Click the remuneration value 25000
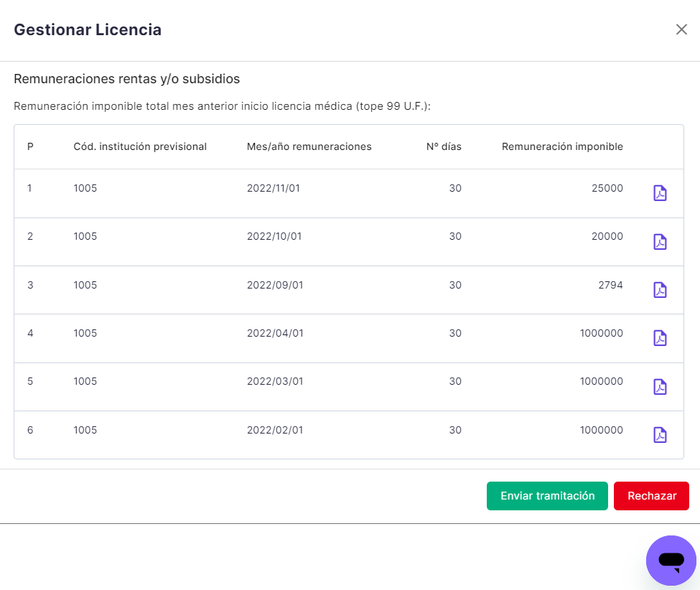This screenshot has height=590, width=700. (607, 188)
